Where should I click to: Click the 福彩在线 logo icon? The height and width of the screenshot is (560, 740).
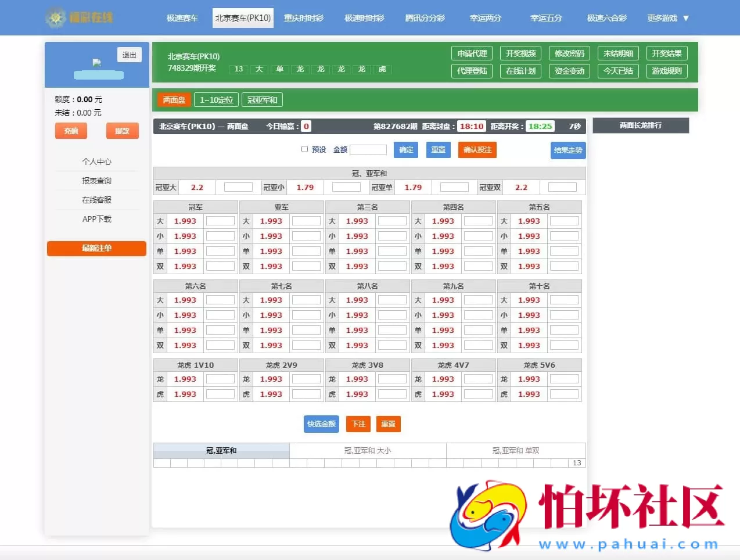[56, 17]
